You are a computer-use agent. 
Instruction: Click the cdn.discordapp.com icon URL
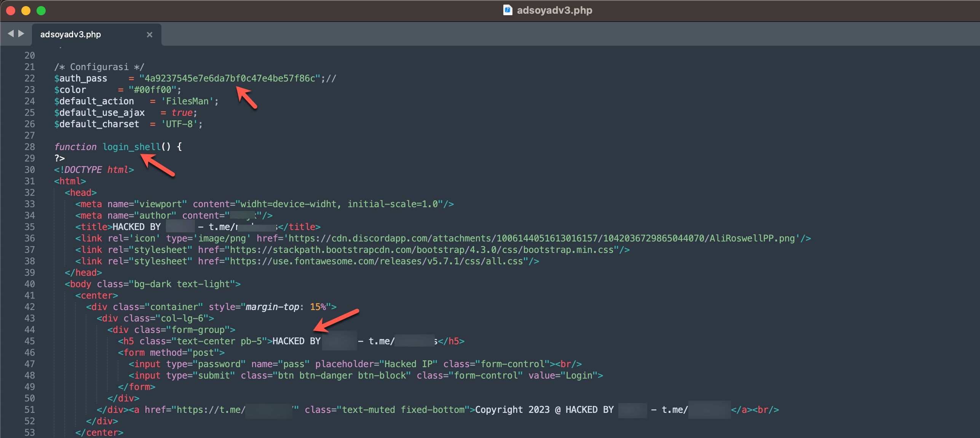(542, 238)
